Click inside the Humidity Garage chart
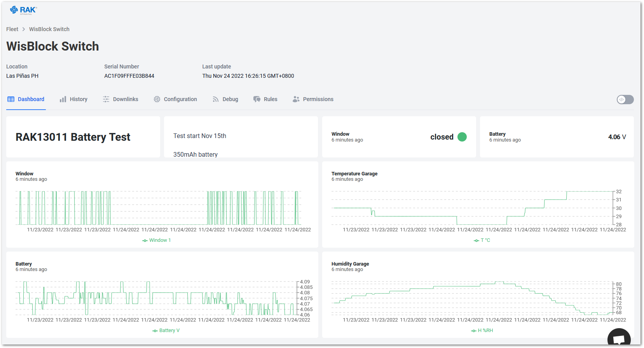 tap(473, 298)
